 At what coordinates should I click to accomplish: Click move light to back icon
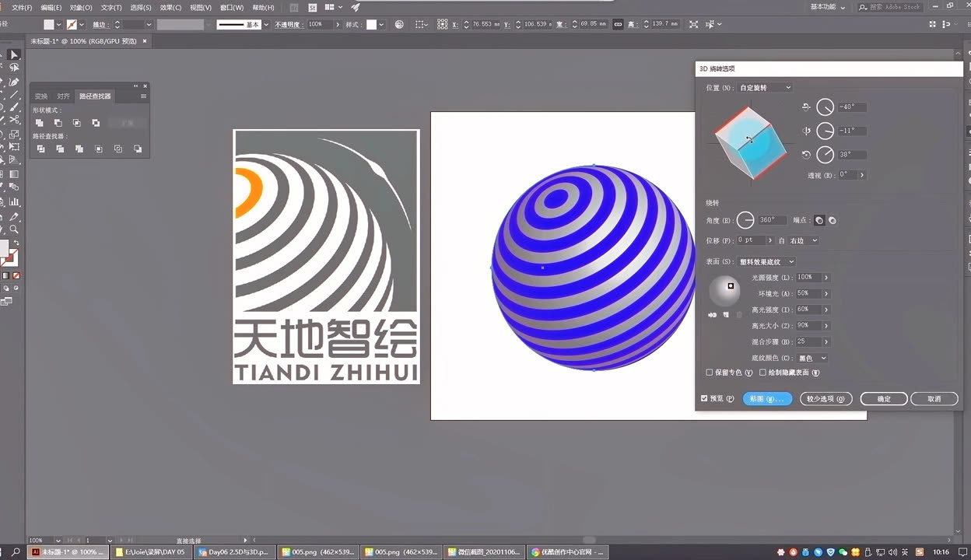pyautogui.click(x=712, y=315)
